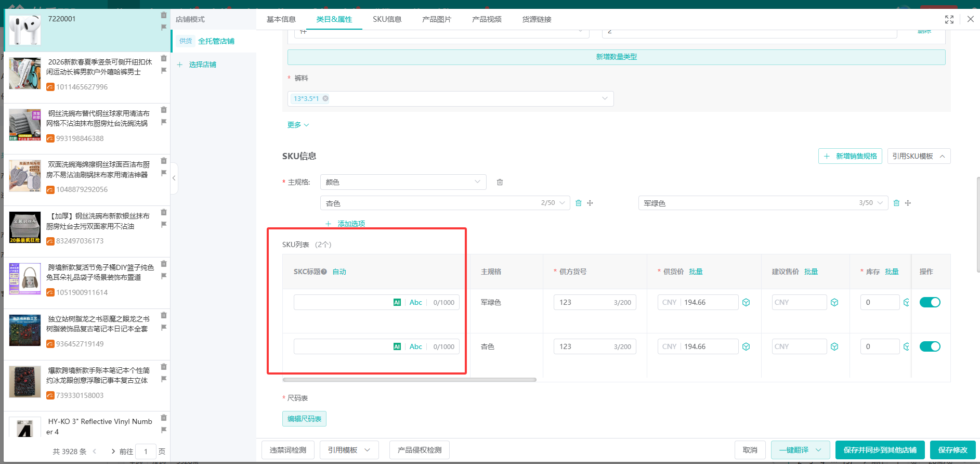Click the 产品侵权检测 button
This screenshot has width=980, height=464.
coord(420,450)
